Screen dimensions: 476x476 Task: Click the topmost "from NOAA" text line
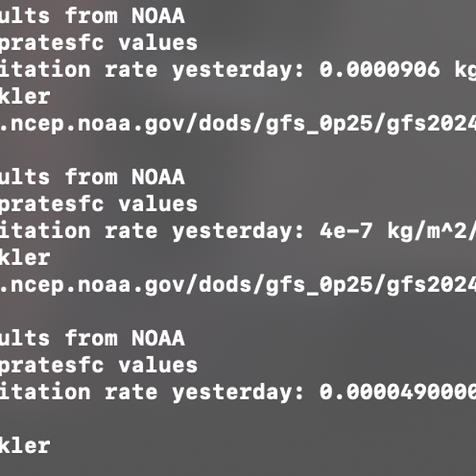(x=125, y=16)
